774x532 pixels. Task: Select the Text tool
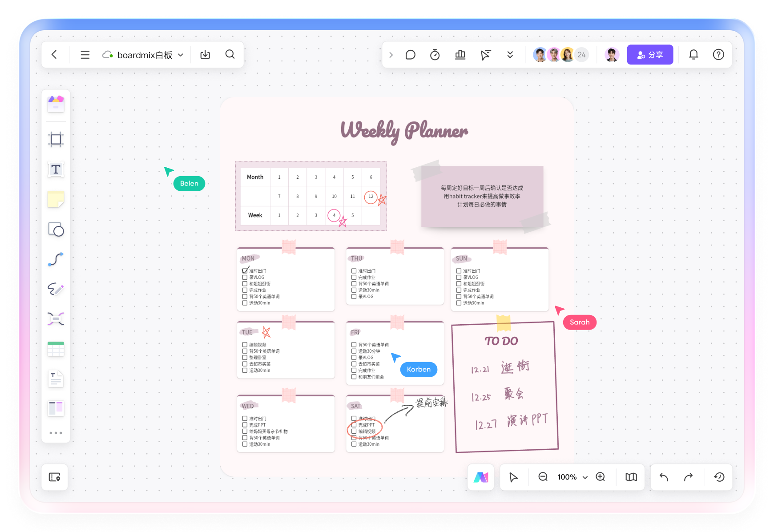56,169
